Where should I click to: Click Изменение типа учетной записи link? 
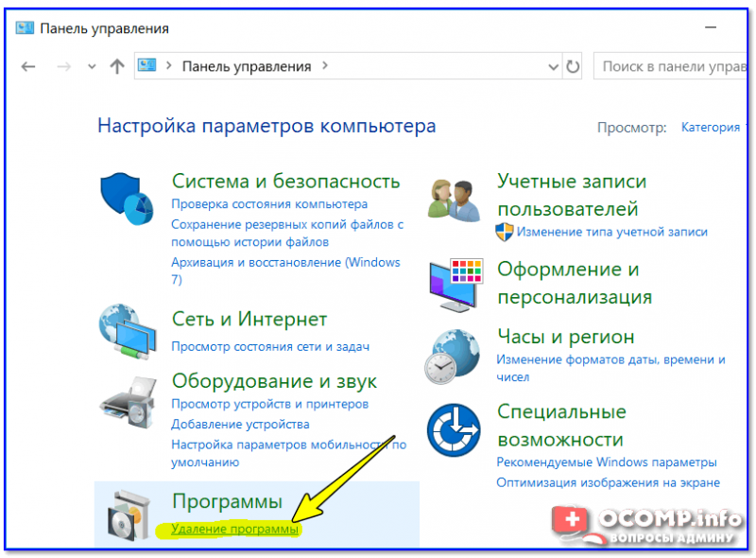pyautogui.click(x=611, y=232)
